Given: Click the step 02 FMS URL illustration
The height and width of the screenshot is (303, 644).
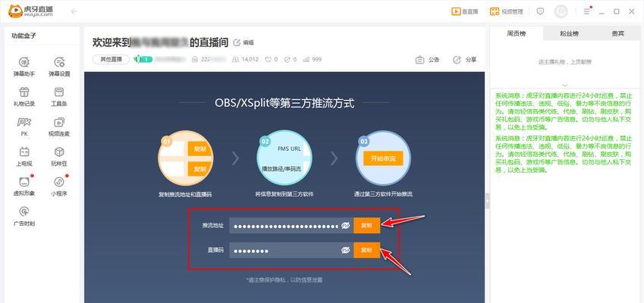Looking at the screenshot, I should (x=284, y=158).
